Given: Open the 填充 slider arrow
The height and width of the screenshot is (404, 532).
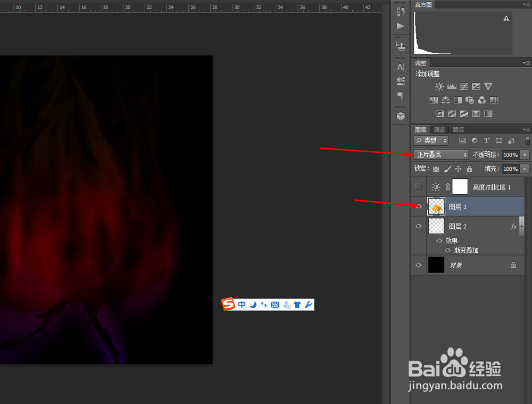Looking at the screenshot, I should pos(525,169).
